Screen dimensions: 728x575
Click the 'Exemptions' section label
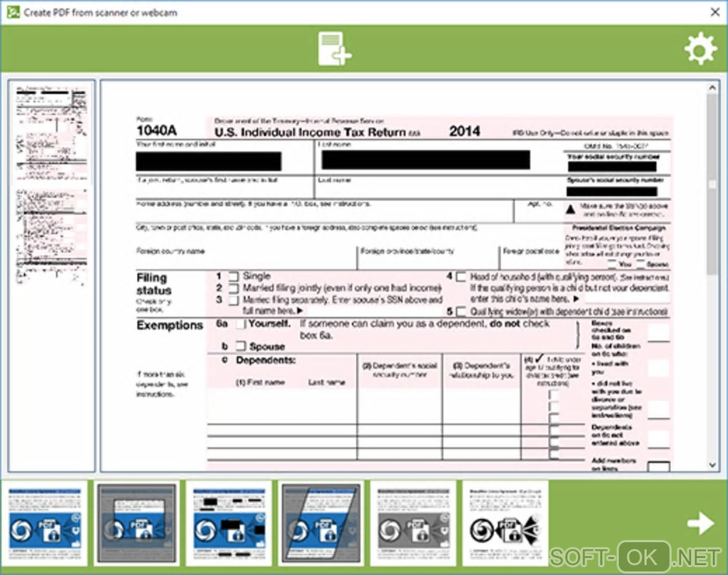pyautogui.click(x=169, y=325)
